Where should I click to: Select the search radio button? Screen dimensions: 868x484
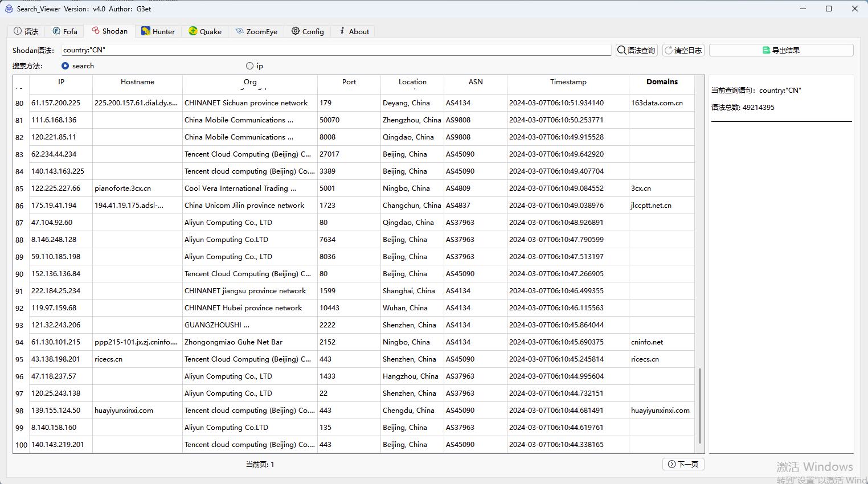[65, 66]
